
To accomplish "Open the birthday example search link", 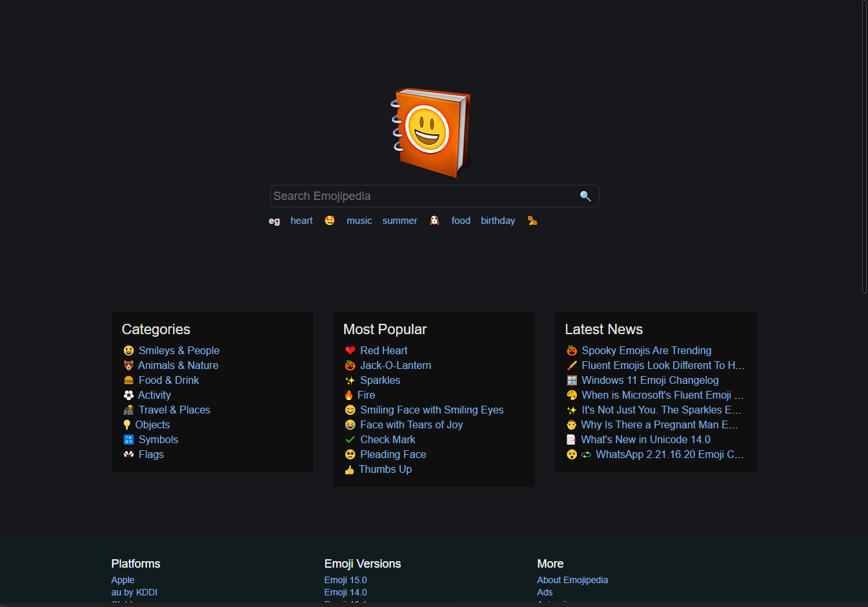I will click(498, 221).
